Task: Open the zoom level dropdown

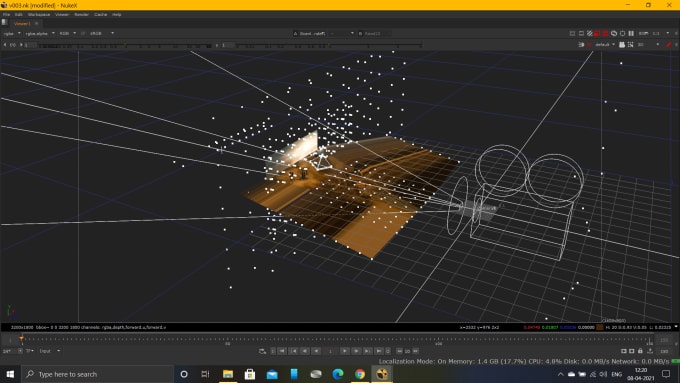Action: tap(644, 33)
